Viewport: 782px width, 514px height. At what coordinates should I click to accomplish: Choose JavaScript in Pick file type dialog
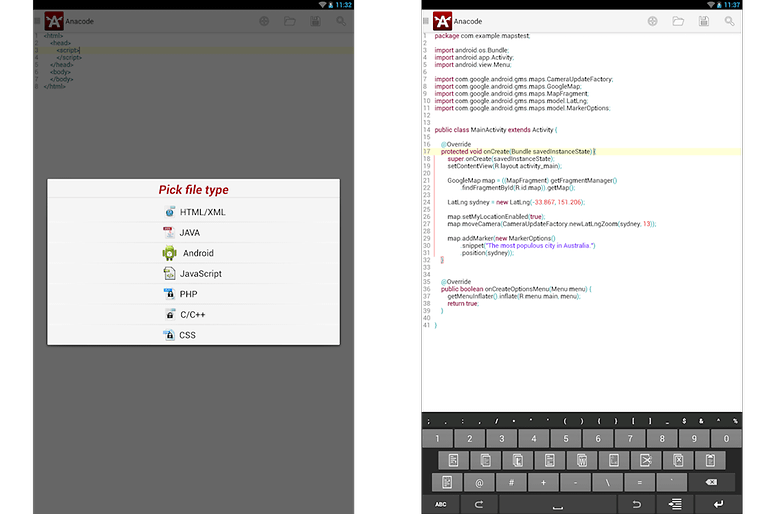click(x=194, y=273)
